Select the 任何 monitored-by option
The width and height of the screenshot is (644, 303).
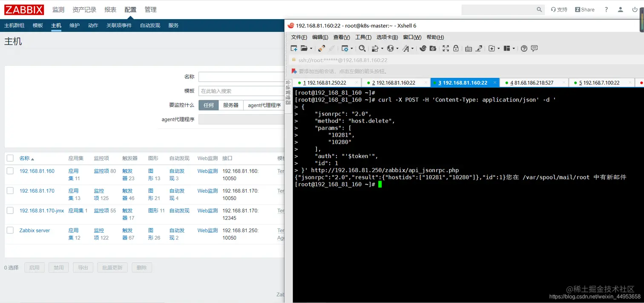click(209, 105)
